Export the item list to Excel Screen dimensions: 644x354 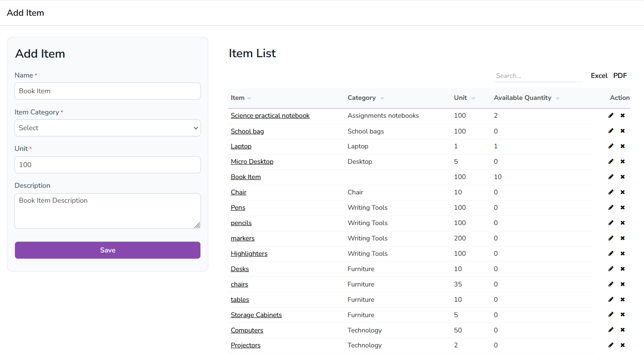point(599,75)
